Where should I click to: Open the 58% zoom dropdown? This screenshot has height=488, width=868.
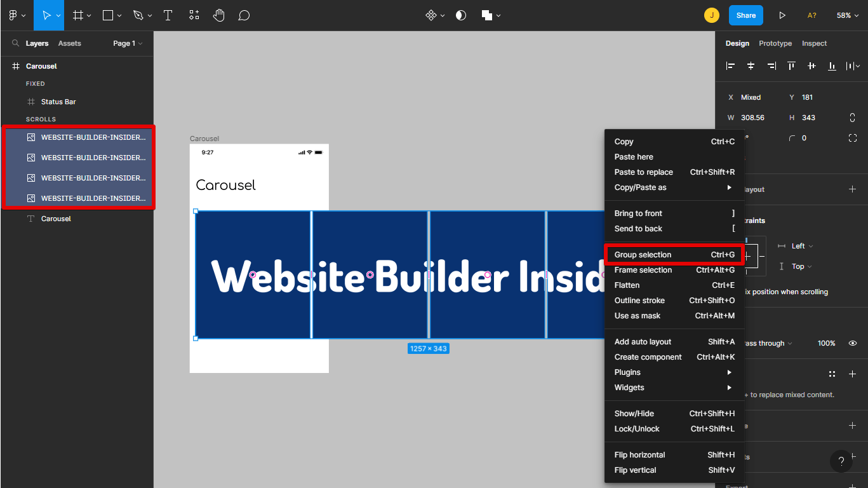(847, 15)
